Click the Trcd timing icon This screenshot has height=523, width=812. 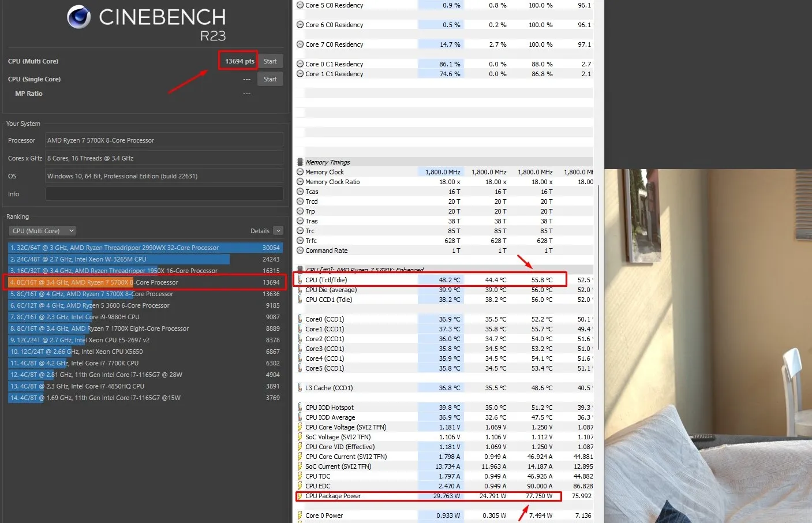point(300,201)
